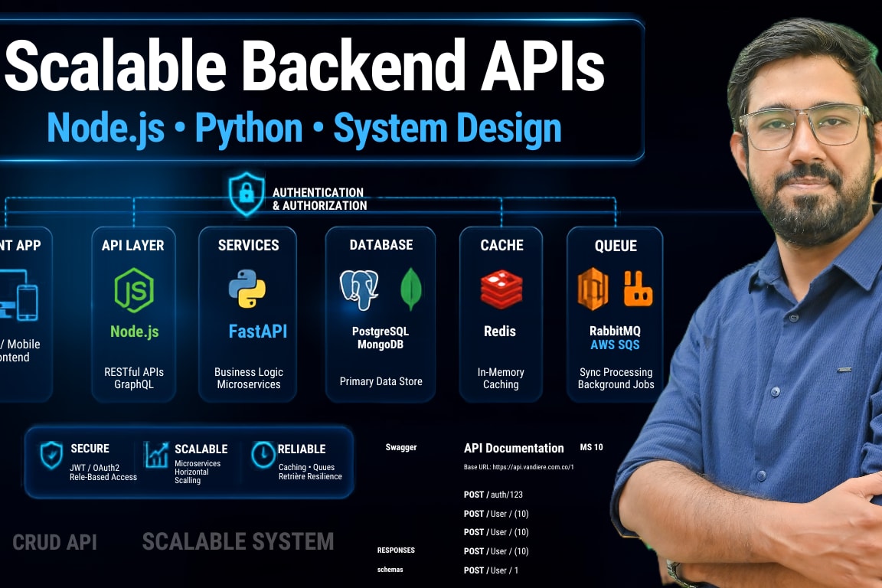Click "System Design" in the subtitle
Viewport: 882px width, 588px height.
click(x=447, y=128)
